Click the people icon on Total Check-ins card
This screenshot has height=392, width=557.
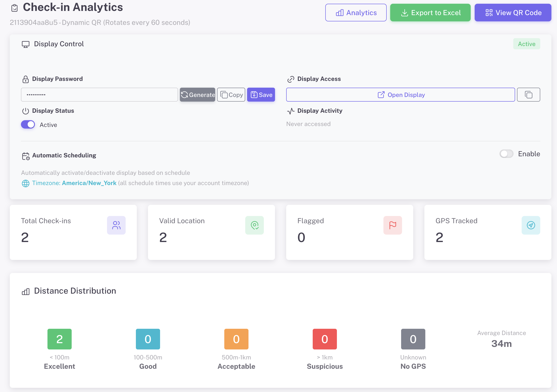[116, 225]
